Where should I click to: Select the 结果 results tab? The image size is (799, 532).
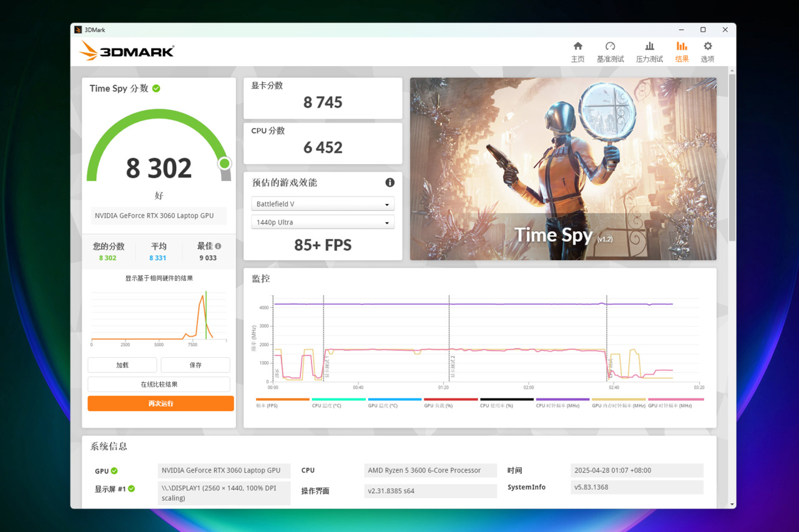coord(682,52)
